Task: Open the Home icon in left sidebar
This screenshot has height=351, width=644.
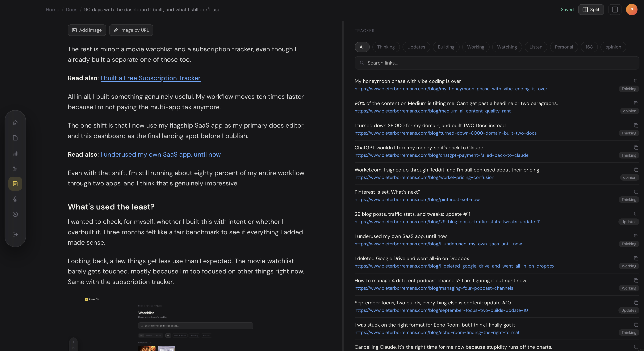Action: pyautogui.click(x=15, y=123)
